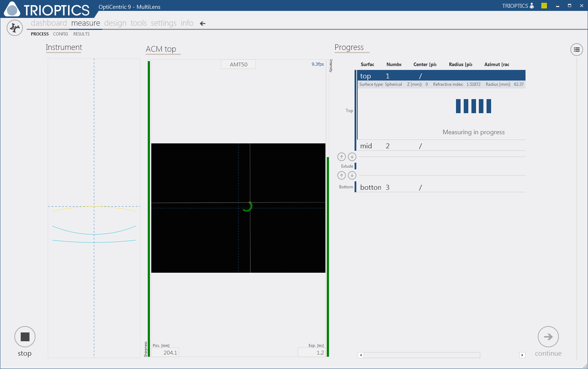
Task: Click the green Sharpness bar
Action: pos(149,209)
